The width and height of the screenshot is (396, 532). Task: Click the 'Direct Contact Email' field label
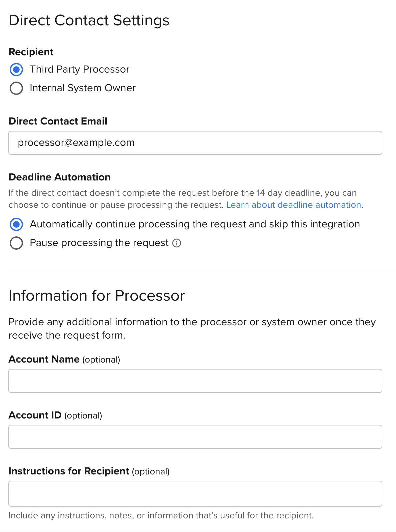[x=58, y=121]
